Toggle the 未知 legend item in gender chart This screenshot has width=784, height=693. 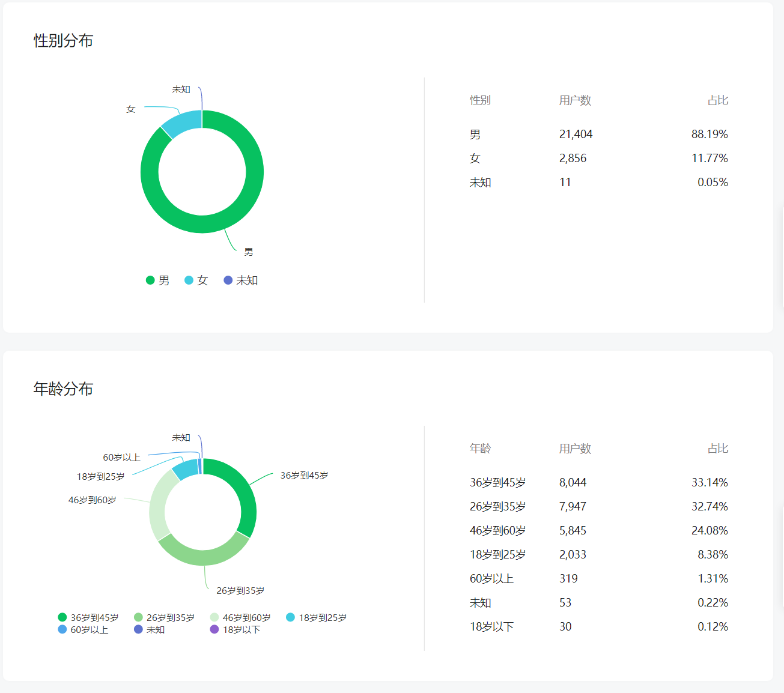(x=241, y=280)
